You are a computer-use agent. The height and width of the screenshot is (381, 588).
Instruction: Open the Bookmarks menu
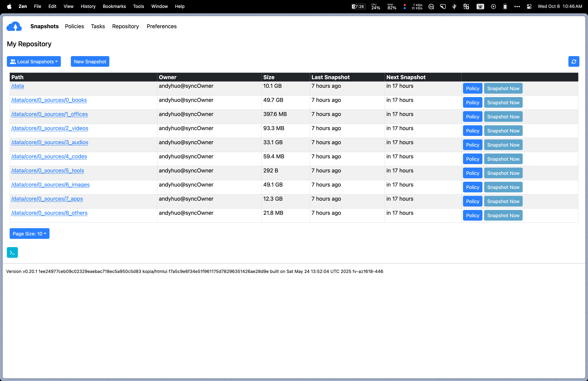tap(114, 6)
